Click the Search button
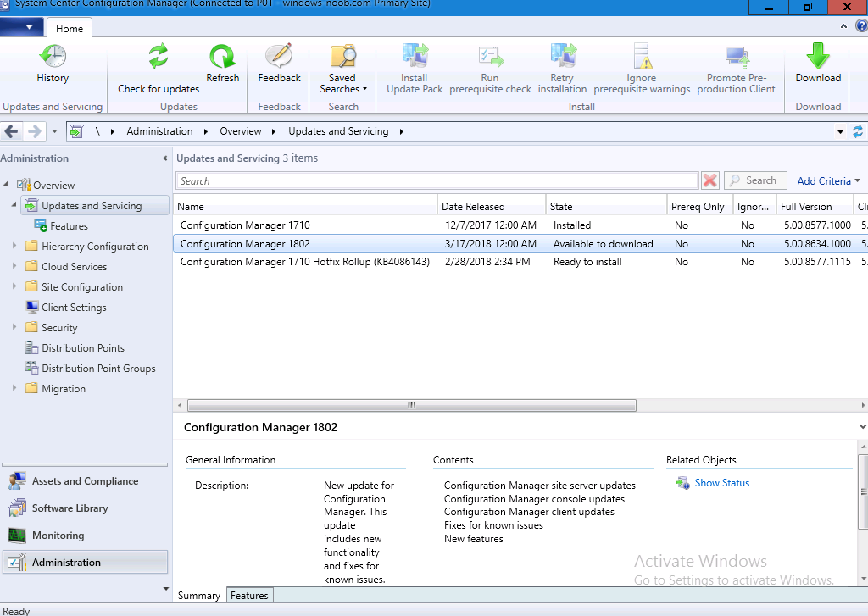 tap(755, 180)
